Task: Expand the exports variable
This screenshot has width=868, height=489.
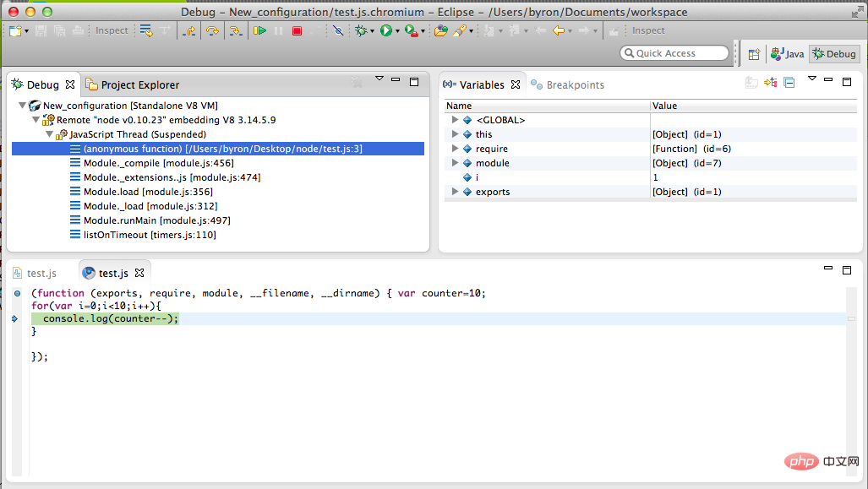Action: tap(455, 192)
